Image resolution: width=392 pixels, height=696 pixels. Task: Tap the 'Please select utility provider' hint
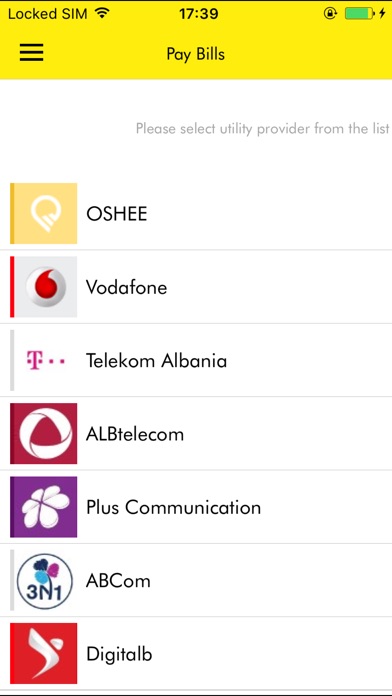pos(262,129)
